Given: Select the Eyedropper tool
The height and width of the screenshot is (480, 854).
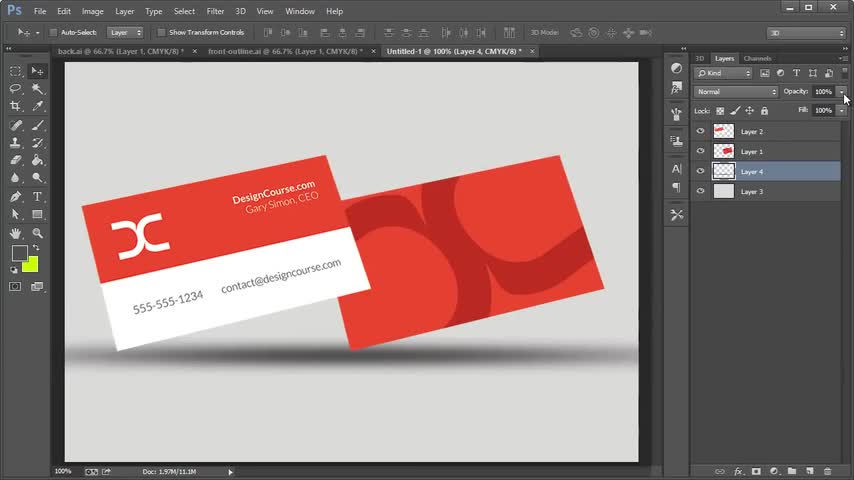Looking at the screenshot, I should 37,106.
